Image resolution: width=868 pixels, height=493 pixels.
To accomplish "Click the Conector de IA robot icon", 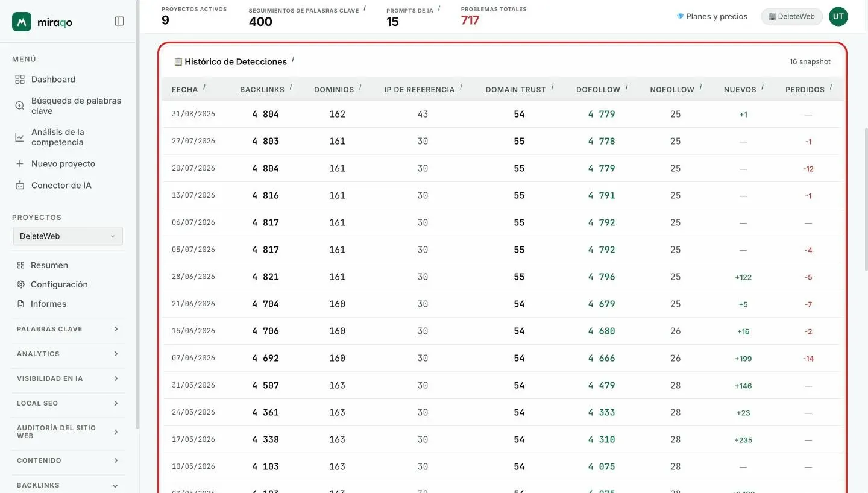I will (x=20, y=186).
